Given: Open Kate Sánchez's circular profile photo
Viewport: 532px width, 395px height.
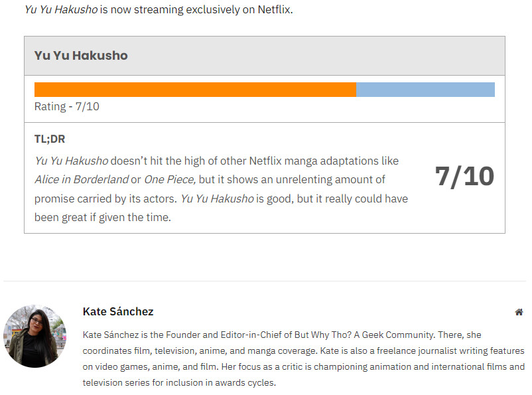Looking at the screenshot, I should tap(34, 336).
